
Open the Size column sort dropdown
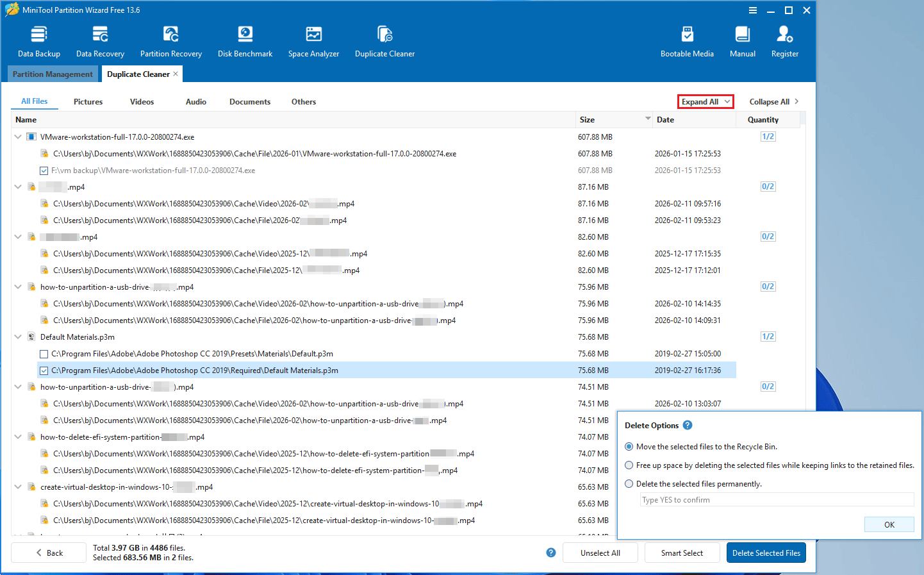(x=647, y=119)
